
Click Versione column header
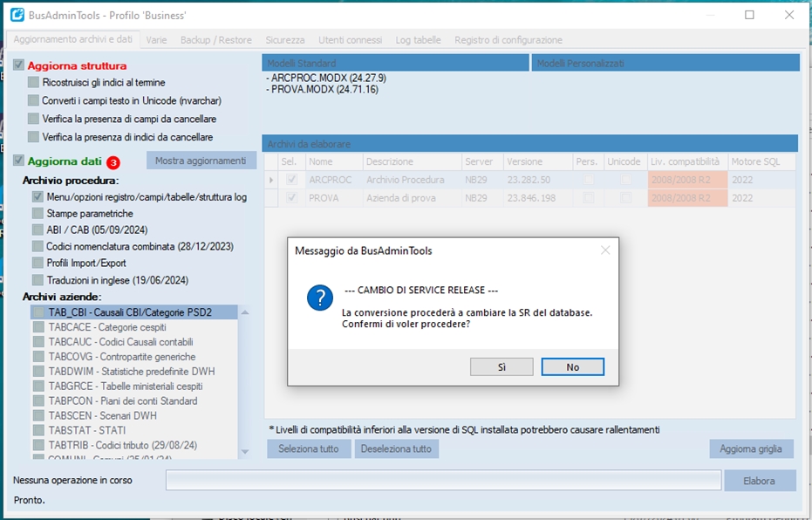tap(537, 161)
